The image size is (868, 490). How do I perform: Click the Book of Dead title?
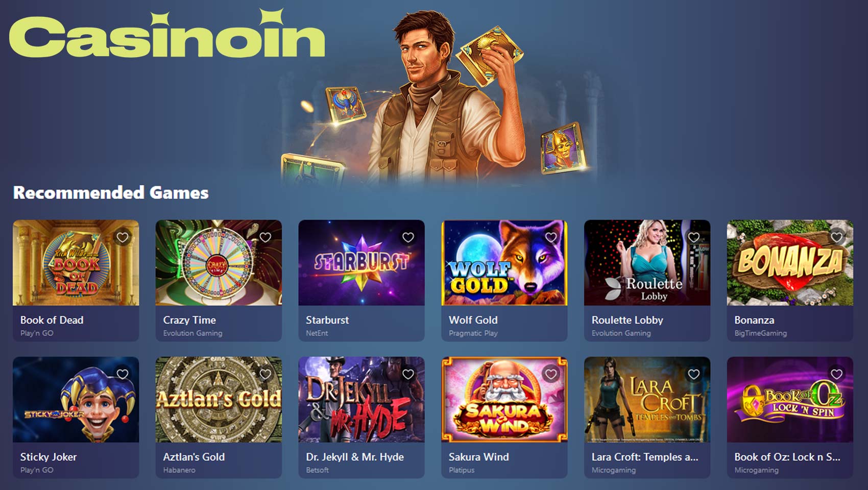(52, 320)
